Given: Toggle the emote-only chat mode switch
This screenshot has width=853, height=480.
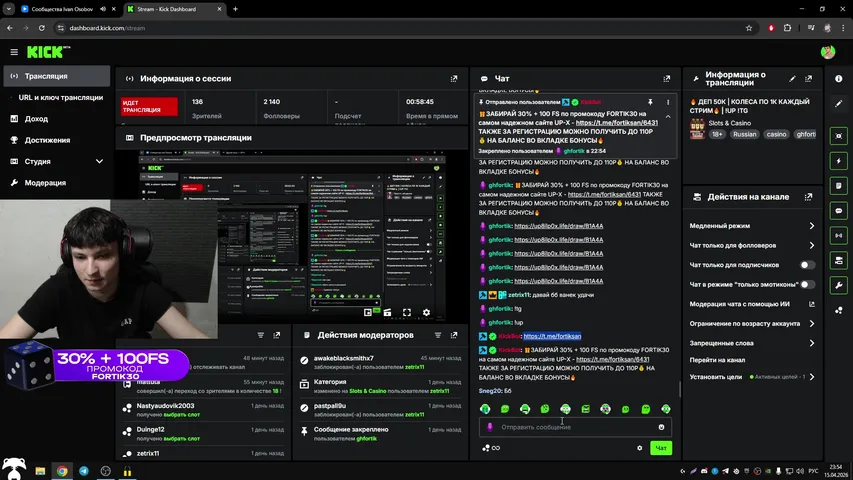Looking at the screenshot, I should click(807, 285).
